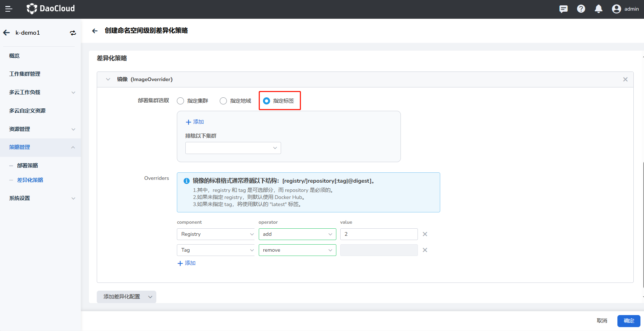Image resolution: width=644 pixels, height=331 pixels.
Task: Open the remove operator dropdown
Action: tap(297, 250)
